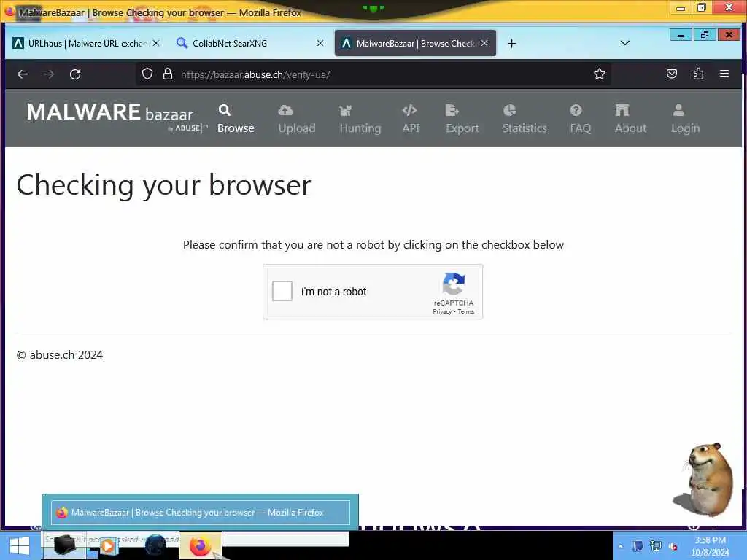Open the About building icon

[622, 111]
